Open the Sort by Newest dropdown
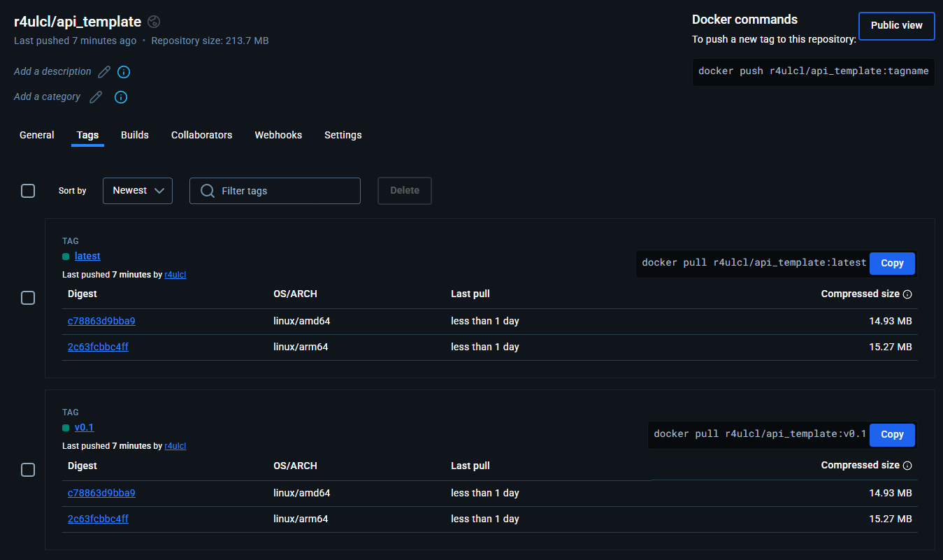 pyautogui.click(x=137, y=190)
